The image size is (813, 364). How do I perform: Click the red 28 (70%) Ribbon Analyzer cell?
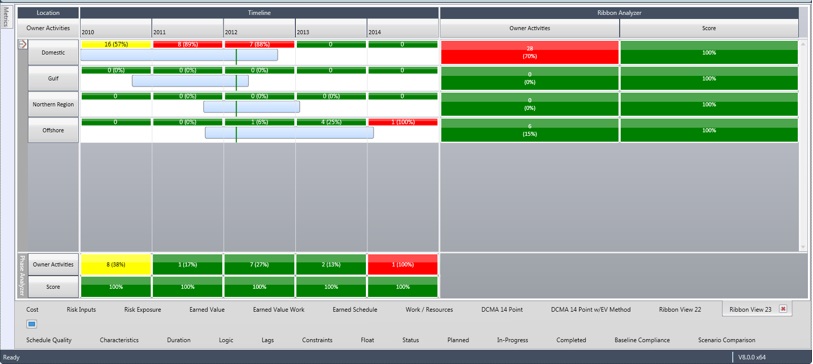click(529, 52)
